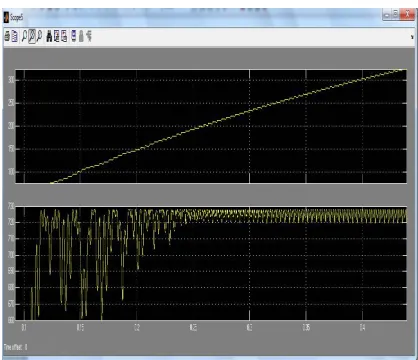Minimize the Scope5 window
The width and height of the screenshot is (418, 360).
pos(387,15)
